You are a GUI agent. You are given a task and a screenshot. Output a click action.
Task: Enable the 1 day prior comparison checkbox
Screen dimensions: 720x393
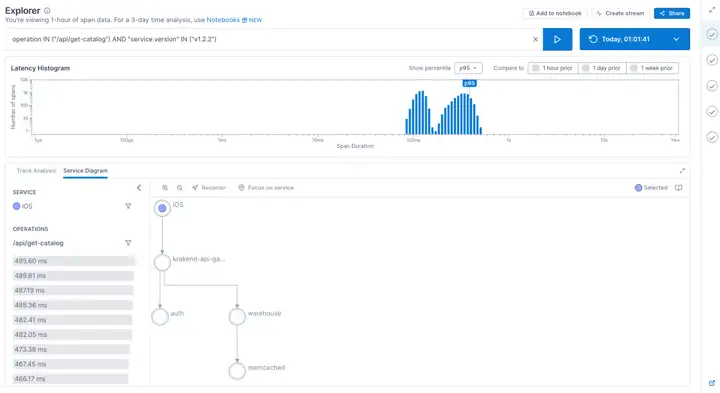(585, 68)
